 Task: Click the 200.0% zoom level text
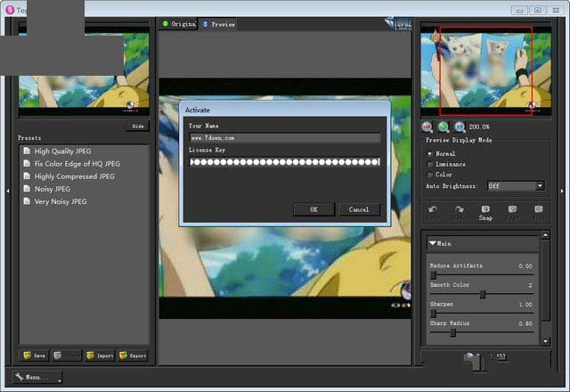point(479,127)
